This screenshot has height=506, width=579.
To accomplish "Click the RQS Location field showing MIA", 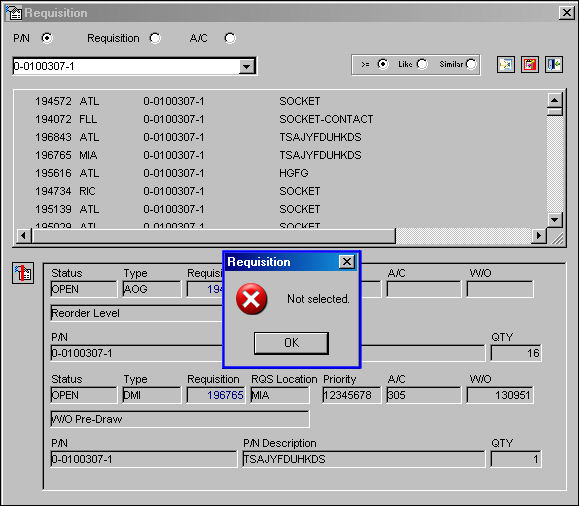I will [x=280, y=395].
